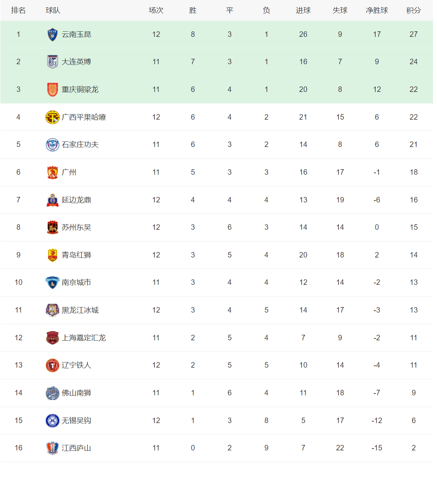Screen dimensions: 437x504
Task: Click the 无锡吴钩 team logo
Action: 53,421
